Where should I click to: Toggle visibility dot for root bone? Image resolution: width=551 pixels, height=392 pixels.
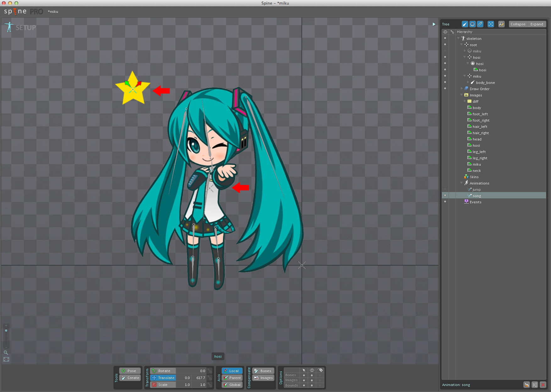coord(445,45)
